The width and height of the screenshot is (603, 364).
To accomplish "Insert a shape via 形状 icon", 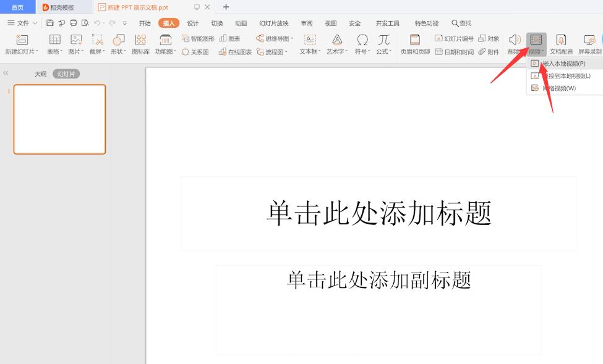I will (118, 38).
